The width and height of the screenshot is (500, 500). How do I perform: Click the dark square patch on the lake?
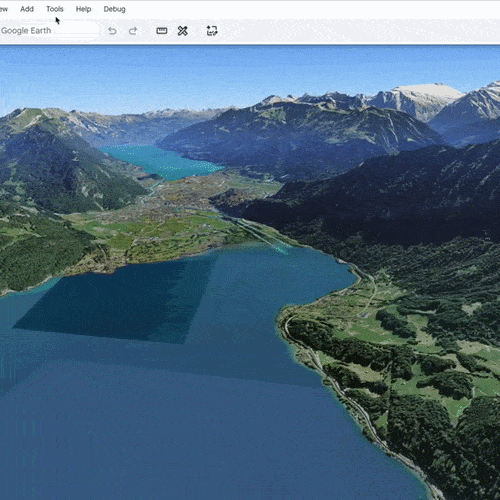(x=117, y=300)
